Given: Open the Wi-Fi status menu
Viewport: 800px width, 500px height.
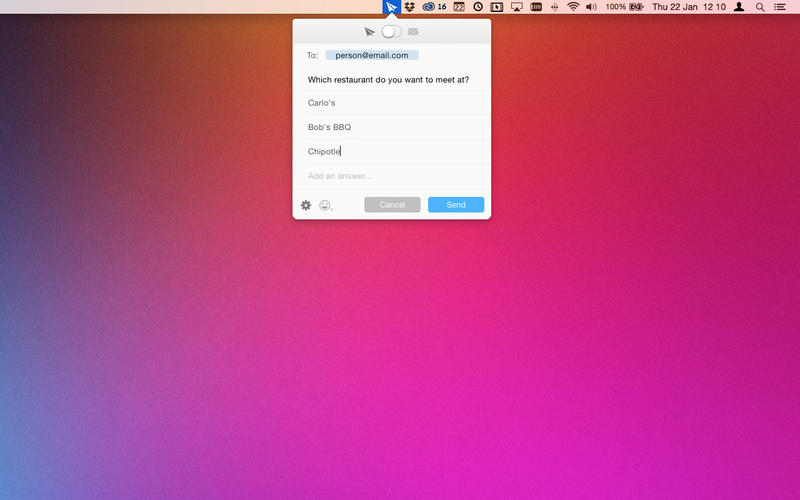Looking at the screenshot, I should click(x=573, y=7).
